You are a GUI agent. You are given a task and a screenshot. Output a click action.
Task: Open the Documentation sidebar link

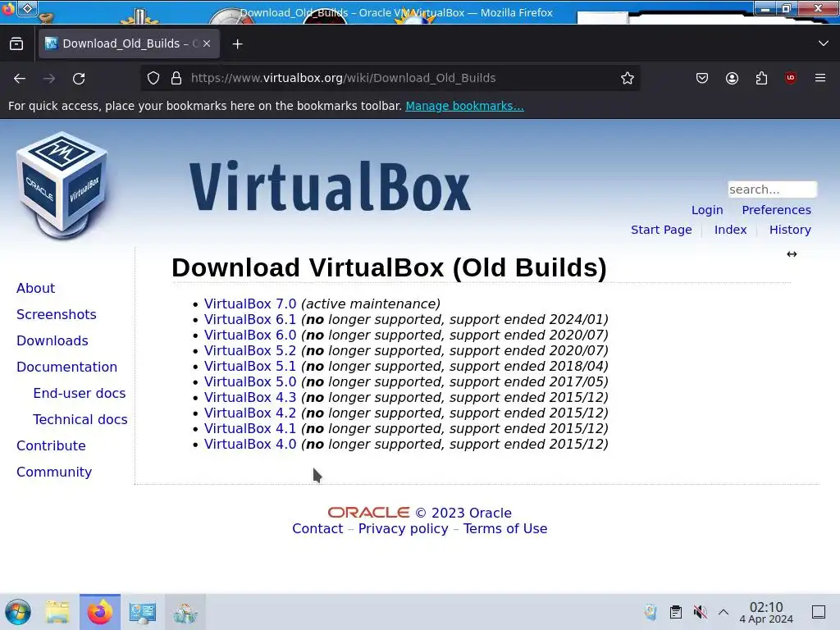click(66, 367)
